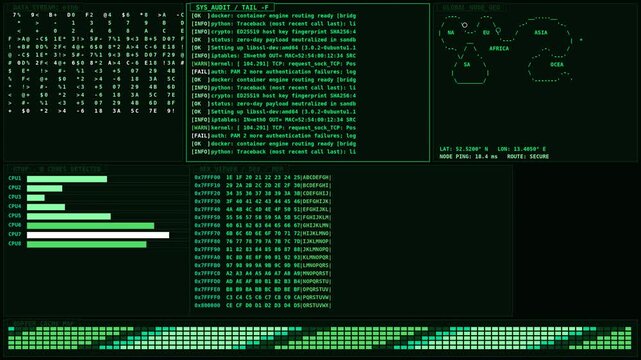
Task: Select hex address 0x7FFF30
Action: pyautogui.click(x=207, y=201)
